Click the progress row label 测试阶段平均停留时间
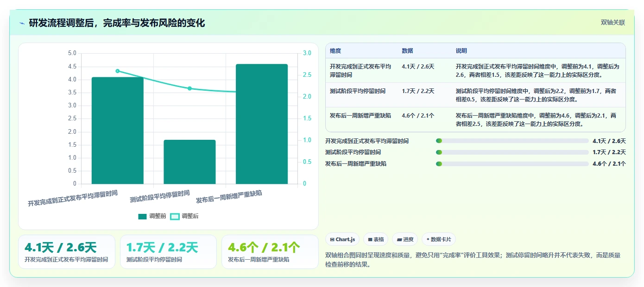Image resolution: width=644 pixels, height=287 pixels. [353, 152]
